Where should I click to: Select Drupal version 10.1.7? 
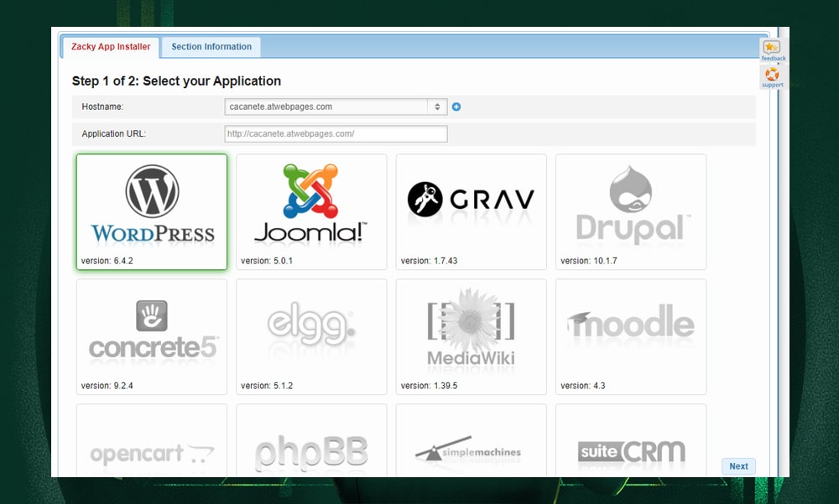[630, 210]
